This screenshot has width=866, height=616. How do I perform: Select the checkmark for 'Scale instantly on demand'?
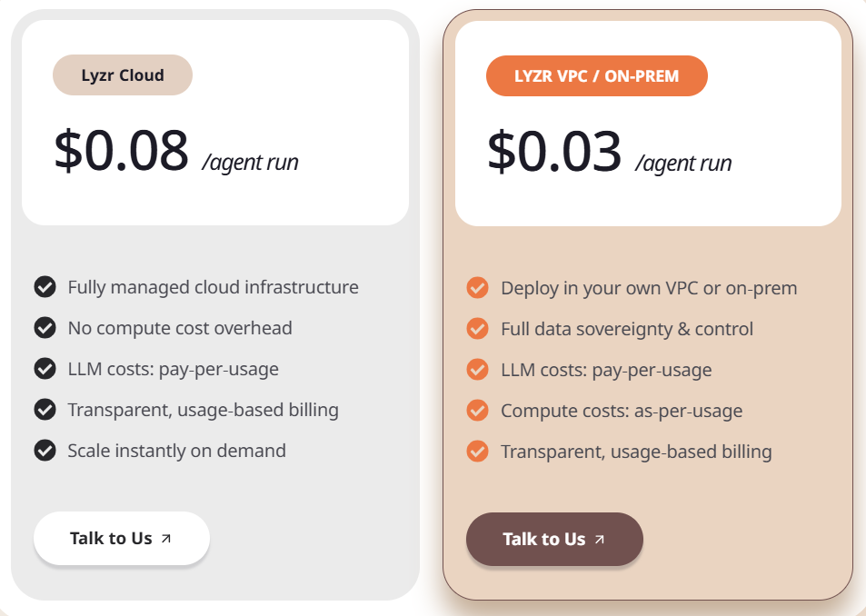pos(45,450)
